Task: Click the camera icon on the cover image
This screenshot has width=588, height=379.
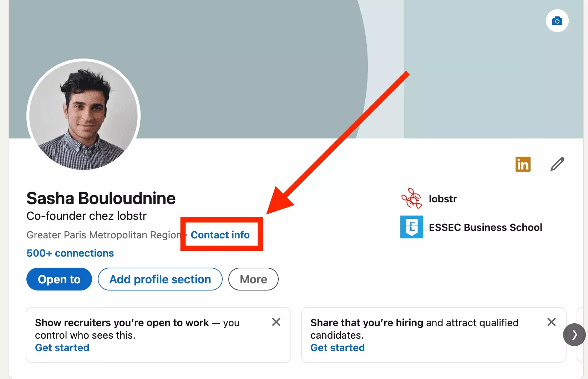Action: 557,21
